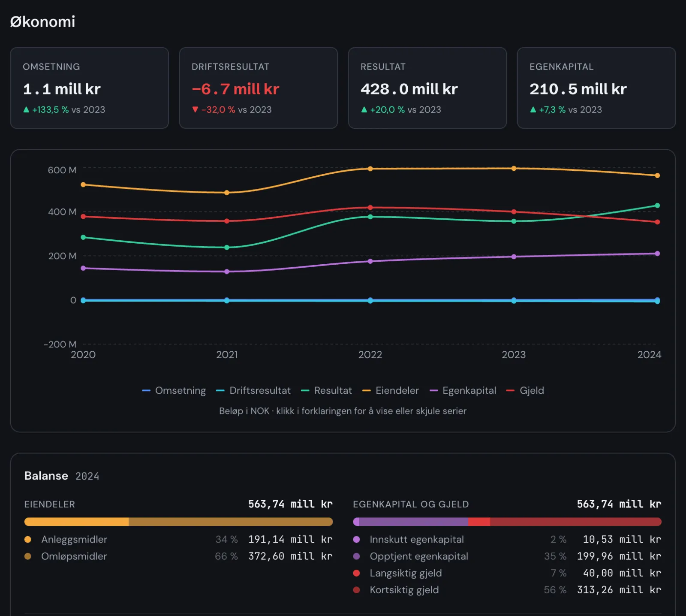The height and width of the screenshot is (616, 686).
Task: Click the Innskutt egenkapital legend dot
Action: click(x=356, y=539)
